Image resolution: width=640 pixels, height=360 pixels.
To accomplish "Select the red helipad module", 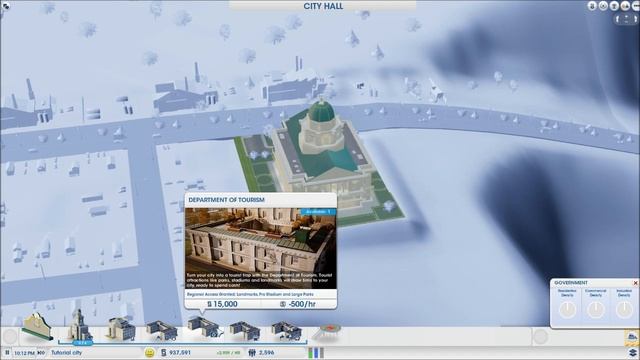I will point(327,331).
